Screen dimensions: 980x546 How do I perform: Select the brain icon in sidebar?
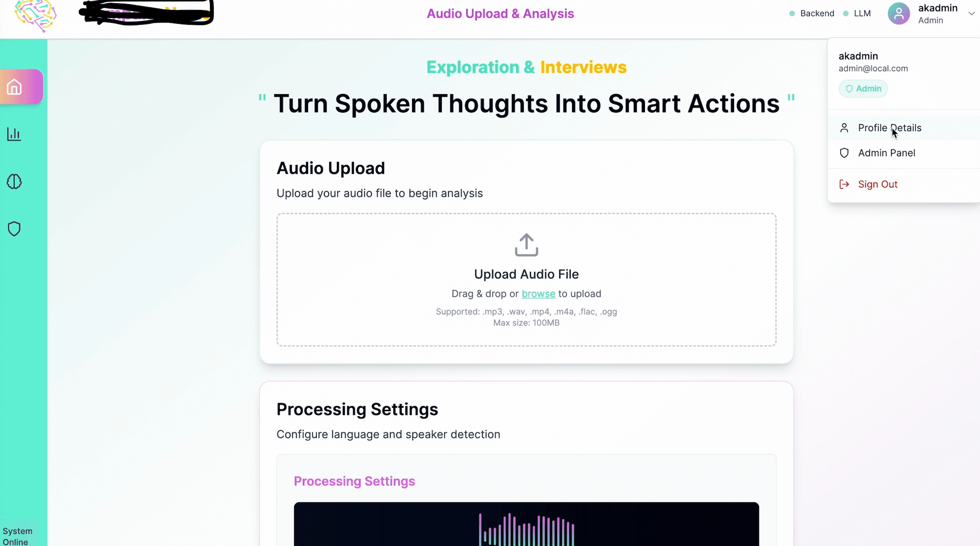[14, 182]
